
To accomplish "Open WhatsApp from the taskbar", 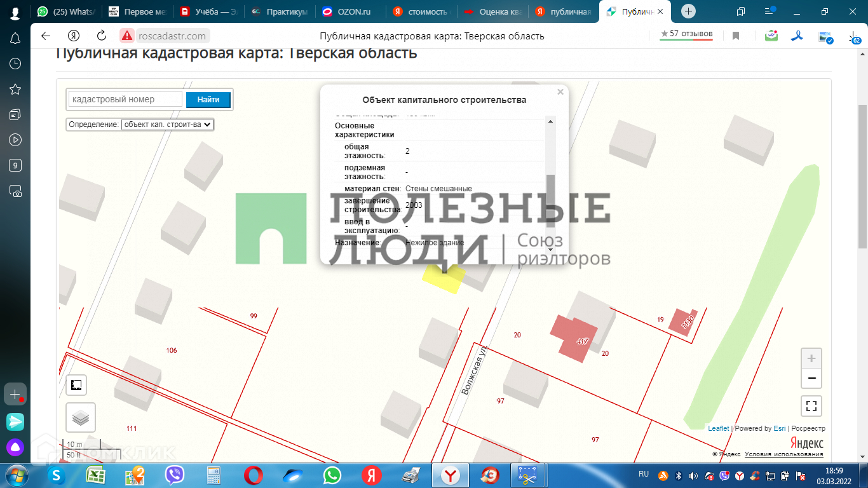I will click(332, 475).
